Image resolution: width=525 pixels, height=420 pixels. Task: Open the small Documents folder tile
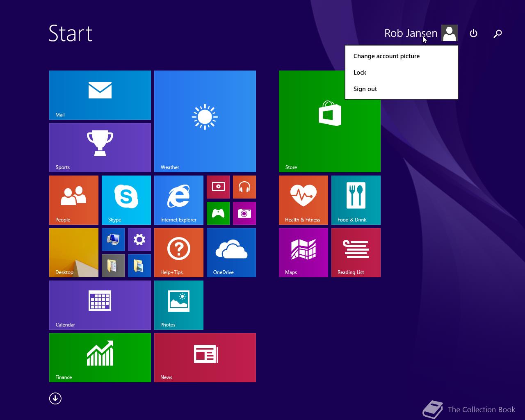[113, 266]
